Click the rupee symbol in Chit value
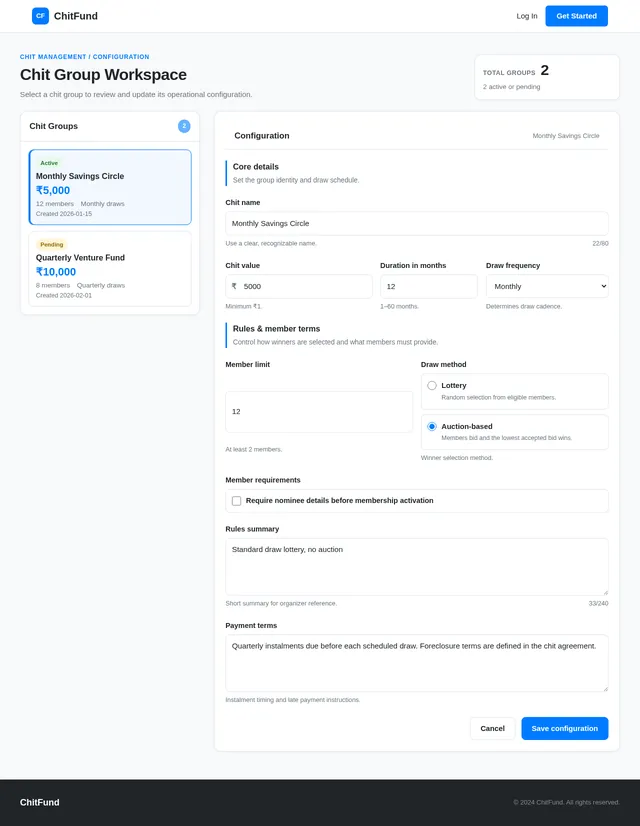This screenshot has height=826, width=640. (234, 286)
